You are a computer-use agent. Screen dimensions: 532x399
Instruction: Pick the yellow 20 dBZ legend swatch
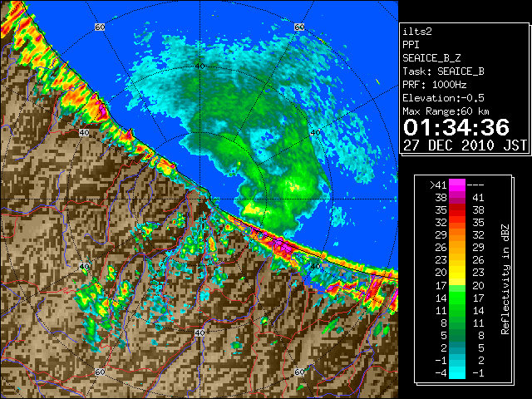(457, 273)
